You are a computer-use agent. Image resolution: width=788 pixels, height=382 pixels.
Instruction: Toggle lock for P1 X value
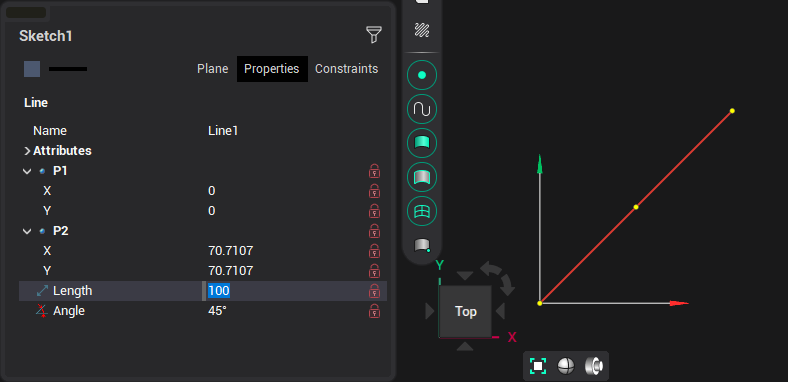click(374, 191)
